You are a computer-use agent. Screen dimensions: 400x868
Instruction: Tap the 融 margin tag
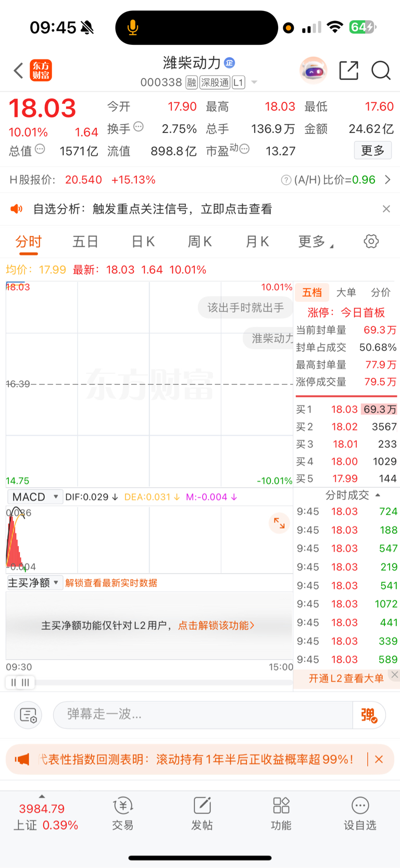pos(192,82)
